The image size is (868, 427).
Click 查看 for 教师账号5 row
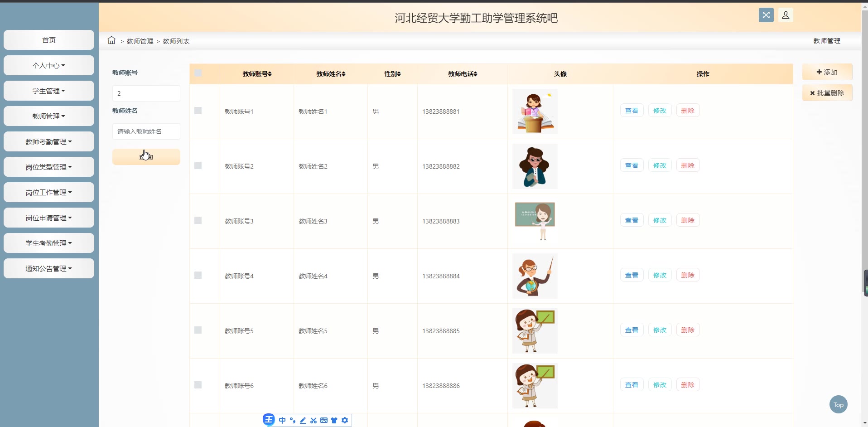pos(632,330)
